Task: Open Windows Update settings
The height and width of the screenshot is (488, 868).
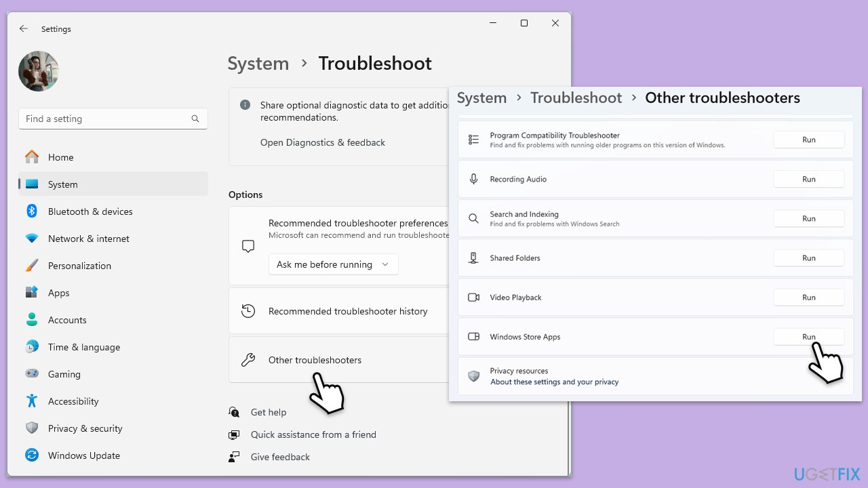Action: tap(113, 455)
